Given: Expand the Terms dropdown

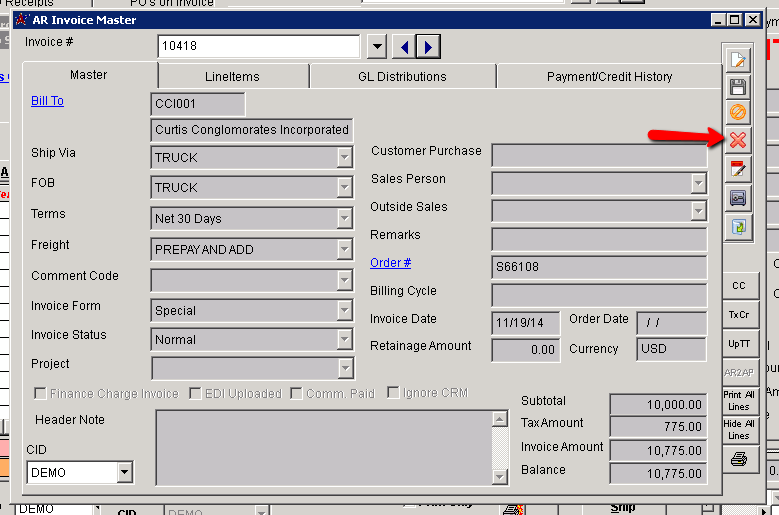Looking at the screenshot, I should 344,218.
